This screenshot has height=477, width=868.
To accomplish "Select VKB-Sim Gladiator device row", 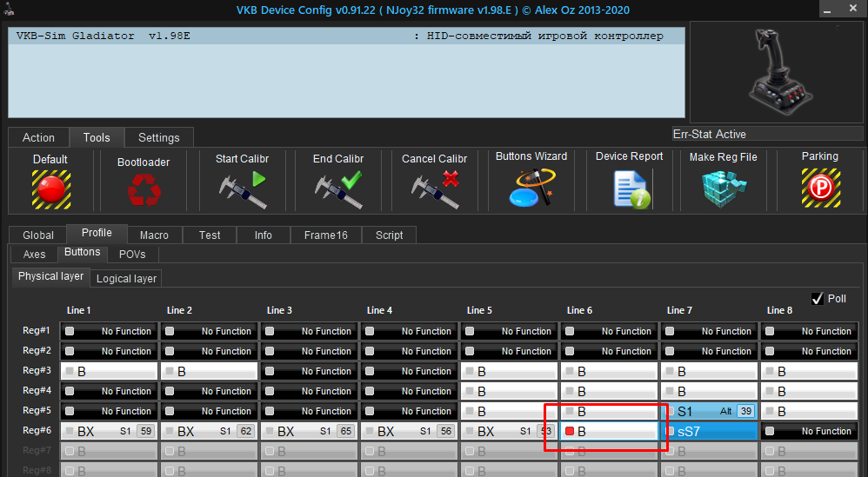I will pos(346,36).
